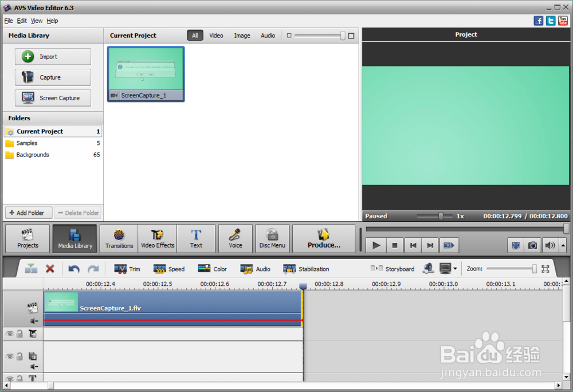
Task: Click the small thumbnails icon
Action: point(289,36)
